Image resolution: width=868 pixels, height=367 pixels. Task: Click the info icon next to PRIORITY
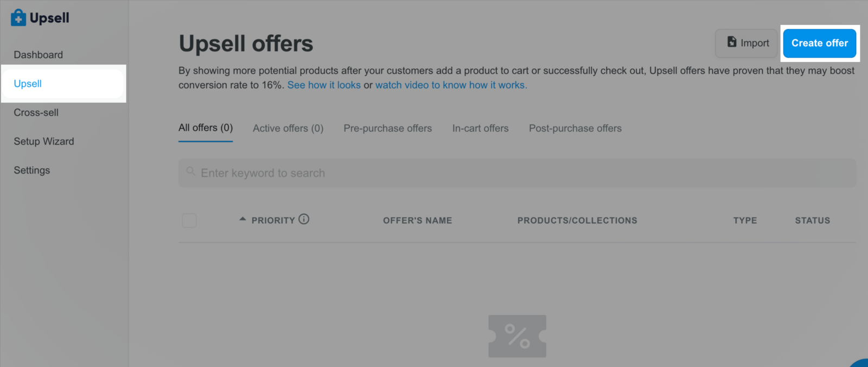[x=304, y=219]
